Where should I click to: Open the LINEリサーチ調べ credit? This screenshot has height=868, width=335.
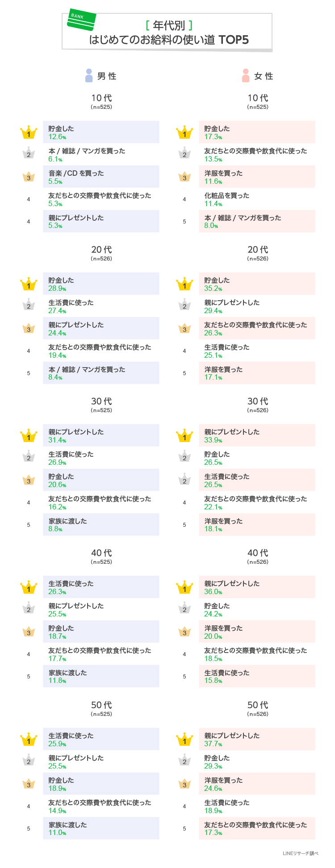click(x=300, y=853)
